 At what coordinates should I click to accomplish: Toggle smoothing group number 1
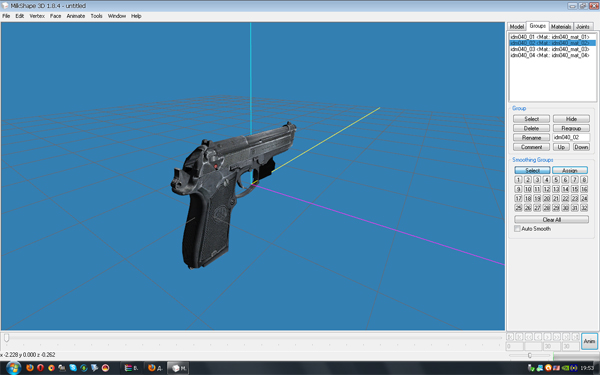coord(518,179)
